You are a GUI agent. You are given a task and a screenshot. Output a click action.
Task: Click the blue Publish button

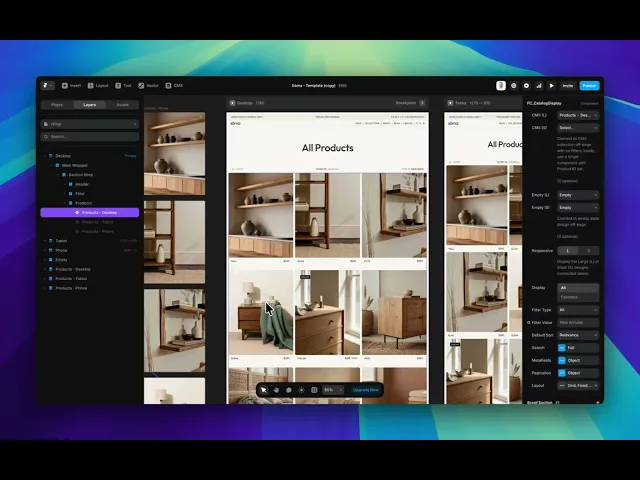589,86
